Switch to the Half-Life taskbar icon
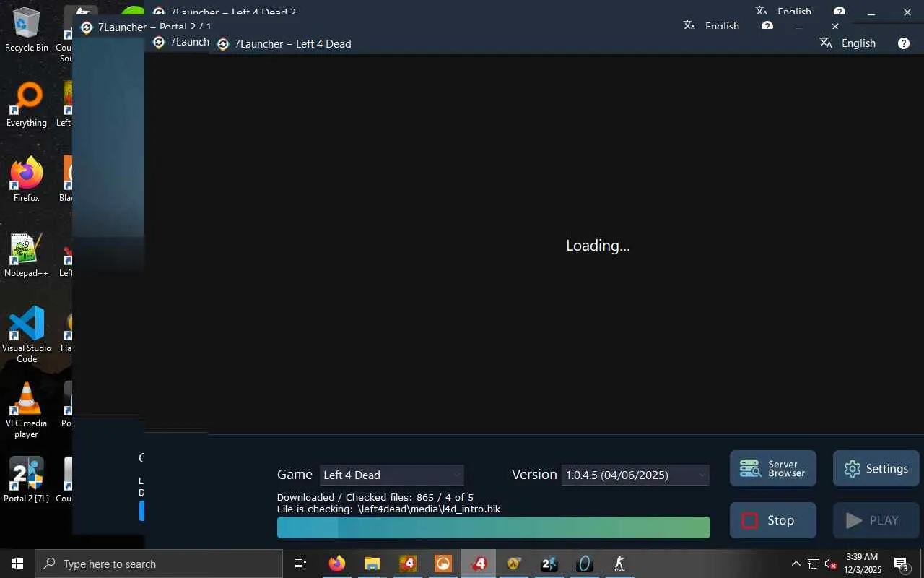The width and height of the screenshot is (924, 578). pos(514,564)
